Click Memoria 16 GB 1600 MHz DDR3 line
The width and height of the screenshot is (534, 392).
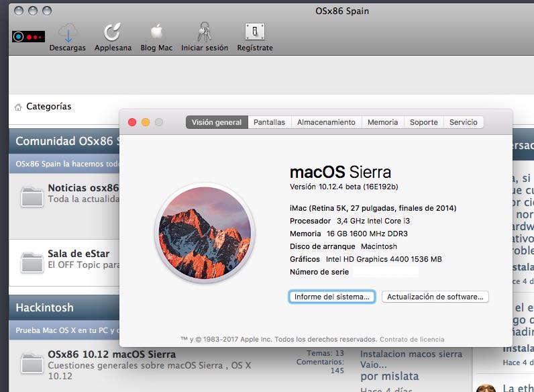349,234
